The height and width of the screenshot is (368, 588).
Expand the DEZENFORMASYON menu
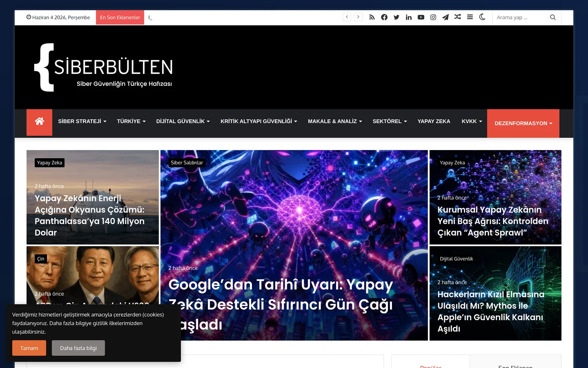pos(523,123)
